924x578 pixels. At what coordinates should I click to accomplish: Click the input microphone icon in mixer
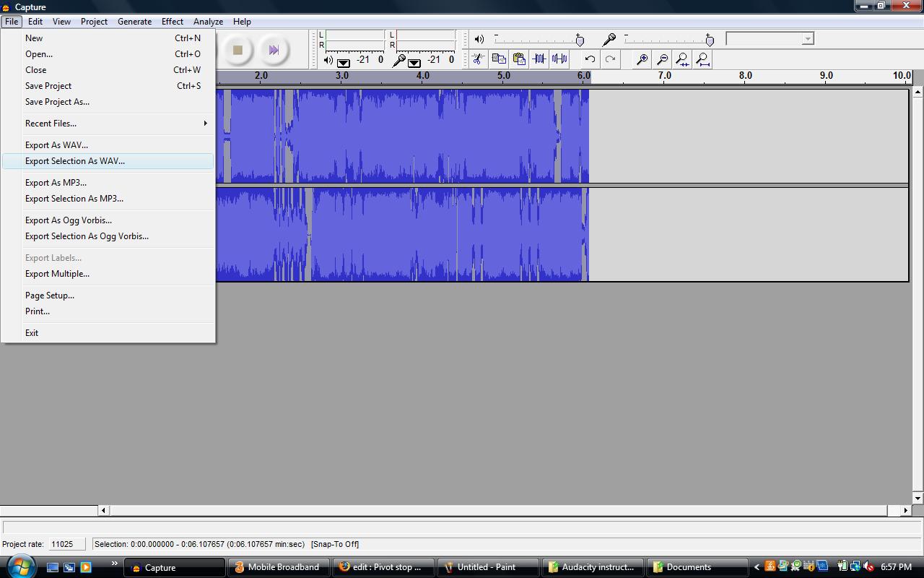(x=609, y=39)
